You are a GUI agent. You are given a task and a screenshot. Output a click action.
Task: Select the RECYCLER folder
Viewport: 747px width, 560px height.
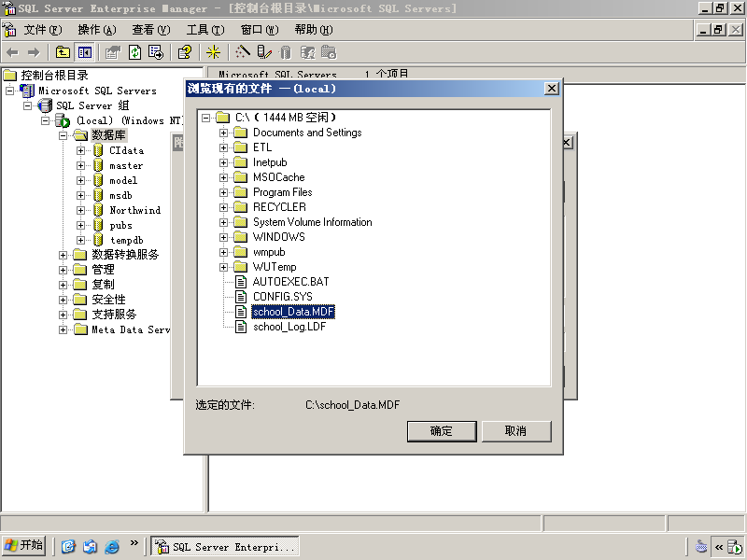tap(279, 207)
